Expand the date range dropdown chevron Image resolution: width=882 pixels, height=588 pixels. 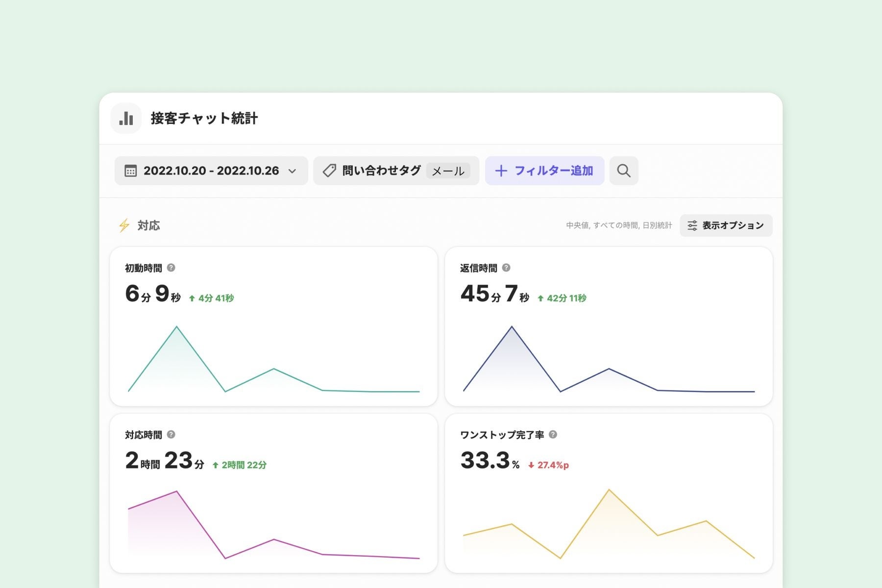293,171
